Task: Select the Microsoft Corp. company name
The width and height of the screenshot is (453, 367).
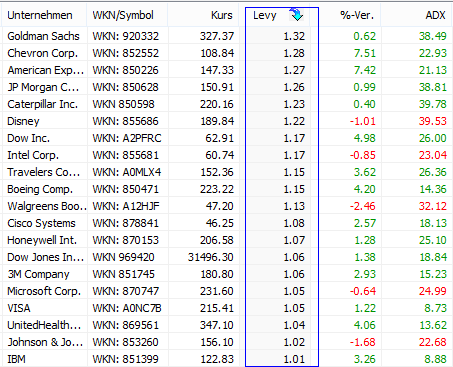Action: 44,291
